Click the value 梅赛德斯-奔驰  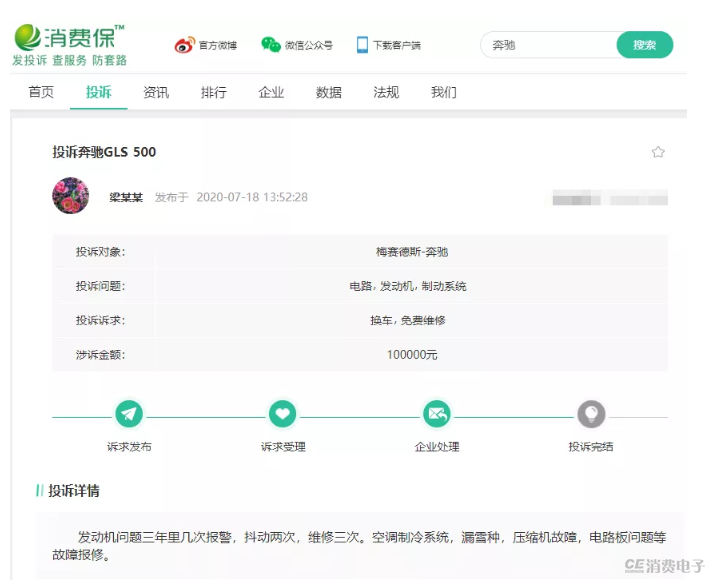[411, 252]
